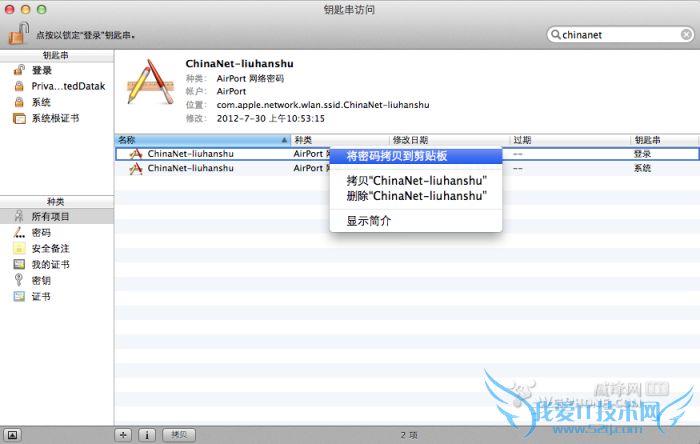
Task: Click the 所有项目 category icon
Action: pos(19,216)
